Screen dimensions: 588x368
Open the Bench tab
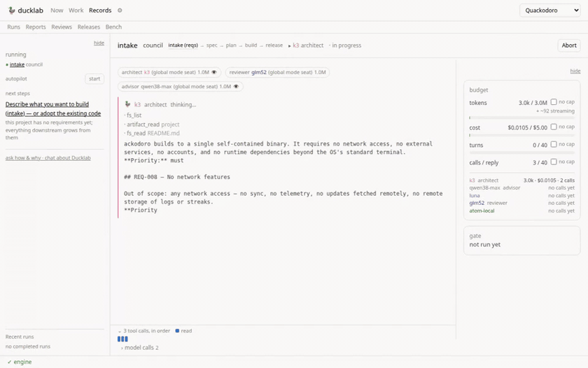click(x=113, y=27)
